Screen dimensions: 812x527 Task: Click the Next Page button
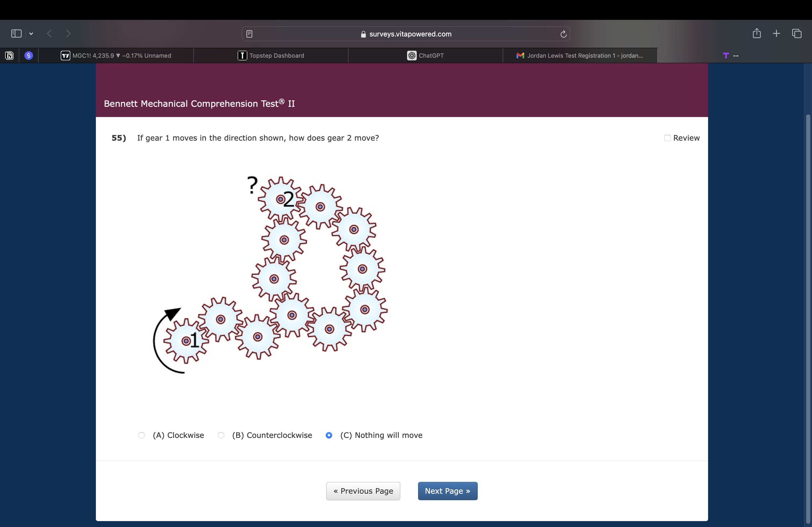pyautogui.click(x=448, y=491)
